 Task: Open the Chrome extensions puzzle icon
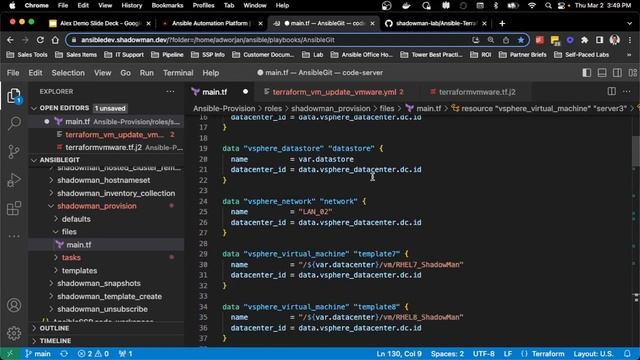point(584,40)
